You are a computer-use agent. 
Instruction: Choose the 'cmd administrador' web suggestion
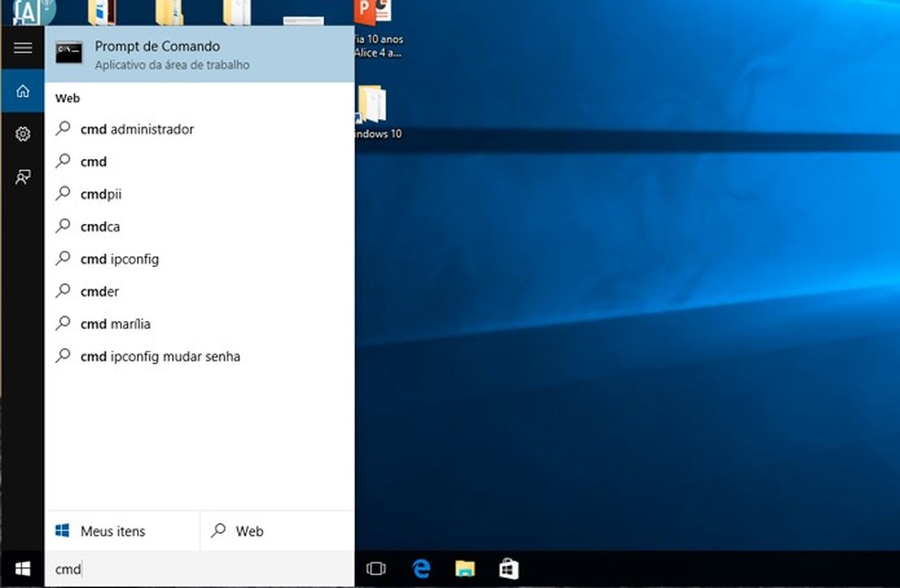[x=137, y=129]
